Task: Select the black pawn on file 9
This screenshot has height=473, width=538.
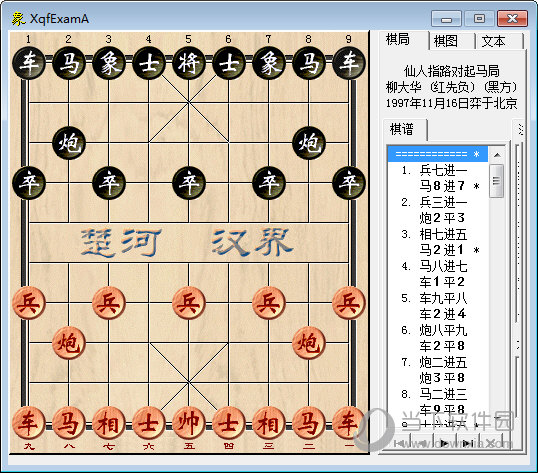Action: pyautogui.click(x=349, y=183)
